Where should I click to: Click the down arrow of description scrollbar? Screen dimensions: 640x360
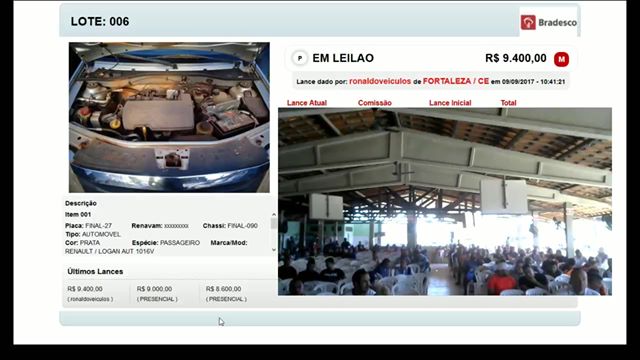274,250
